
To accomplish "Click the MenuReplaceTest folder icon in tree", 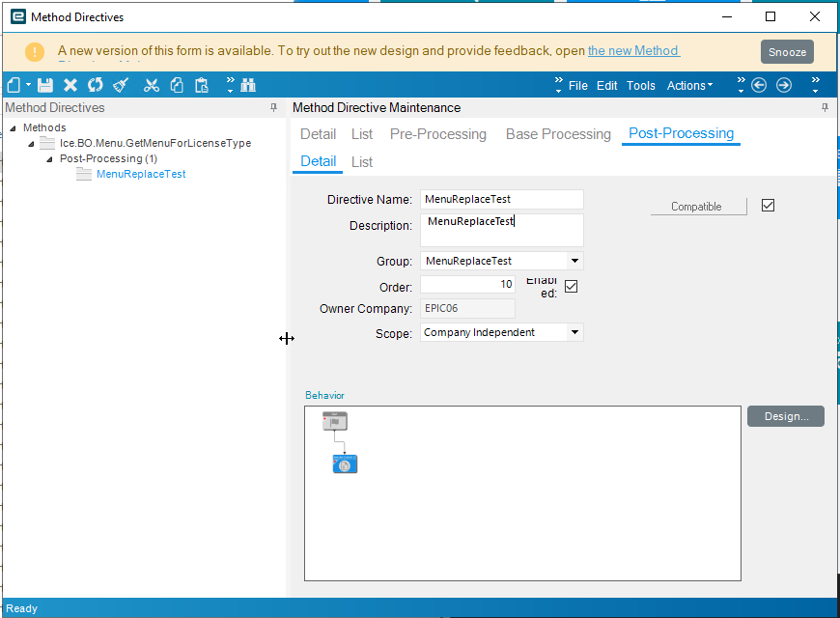I will point(84,174).
